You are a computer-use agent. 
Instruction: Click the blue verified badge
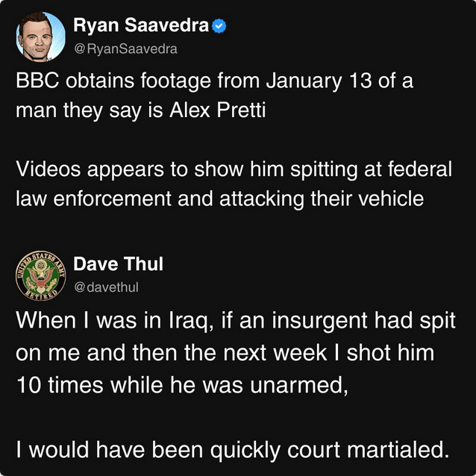pyautogui.click(x=219, y=26)
